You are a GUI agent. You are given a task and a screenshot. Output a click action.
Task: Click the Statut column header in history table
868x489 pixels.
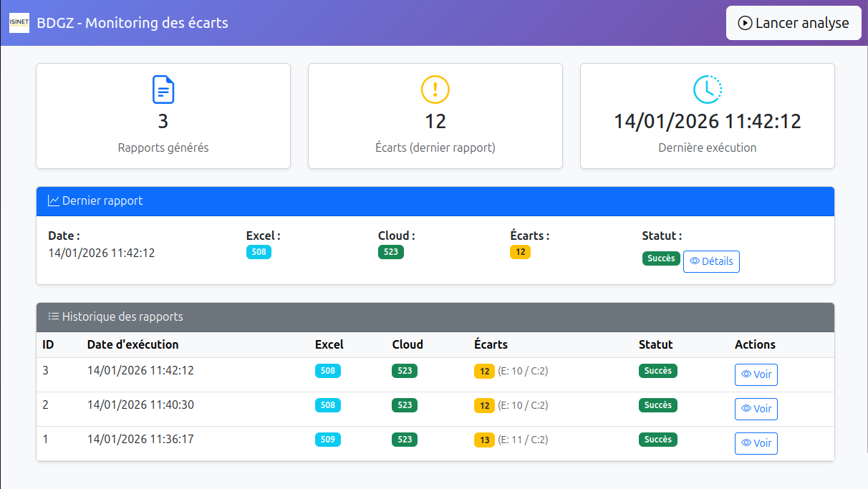[x=655, y=344]
